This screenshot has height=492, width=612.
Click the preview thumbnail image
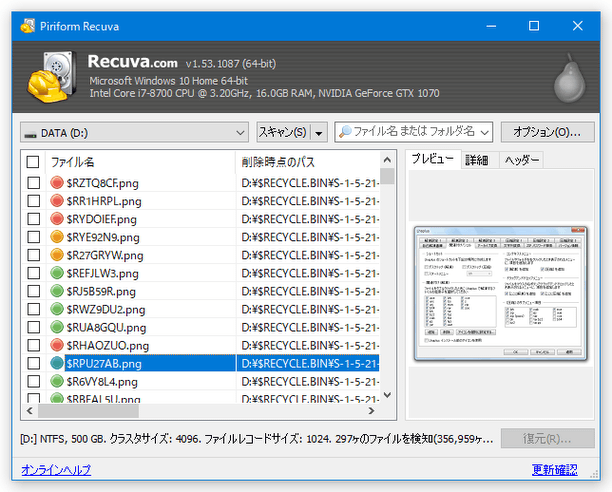pyautogui.click(x=501, y=293)
